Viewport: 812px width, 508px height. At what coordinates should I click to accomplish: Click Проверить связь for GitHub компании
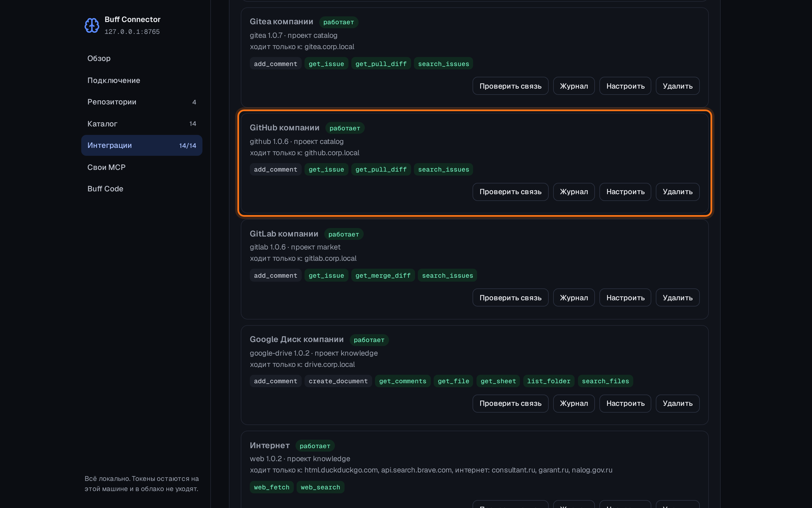[510, 192]
